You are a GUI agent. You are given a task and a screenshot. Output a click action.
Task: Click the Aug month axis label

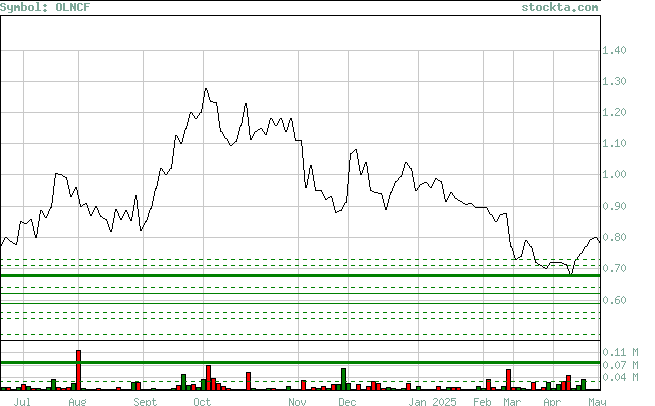[x=77, y=401]
